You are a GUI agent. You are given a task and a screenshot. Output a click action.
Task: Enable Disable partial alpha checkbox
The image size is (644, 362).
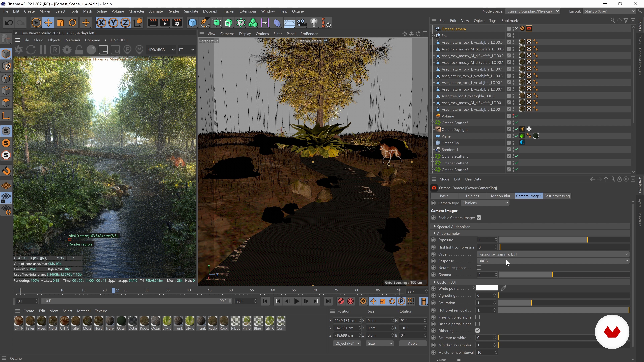[477, 324]
